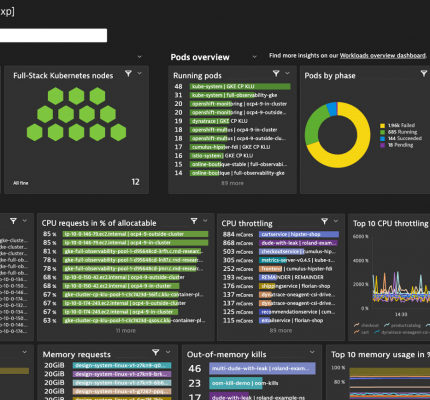The height and width of the screenshot is (400, 430).
Task: Click '89 more' in Running pods tile
Action: click(x=232, y=183)
